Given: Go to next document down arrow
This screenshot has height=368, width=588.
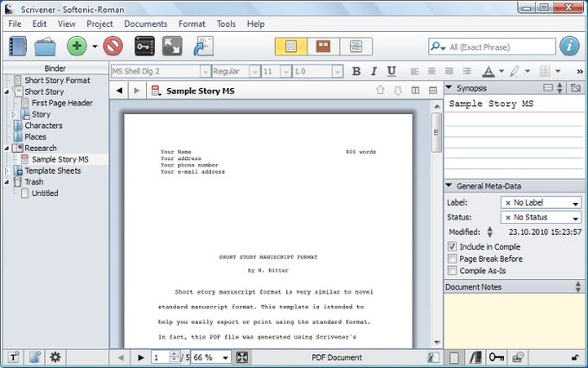Looking at the screenshot, I should click(398, 91).
